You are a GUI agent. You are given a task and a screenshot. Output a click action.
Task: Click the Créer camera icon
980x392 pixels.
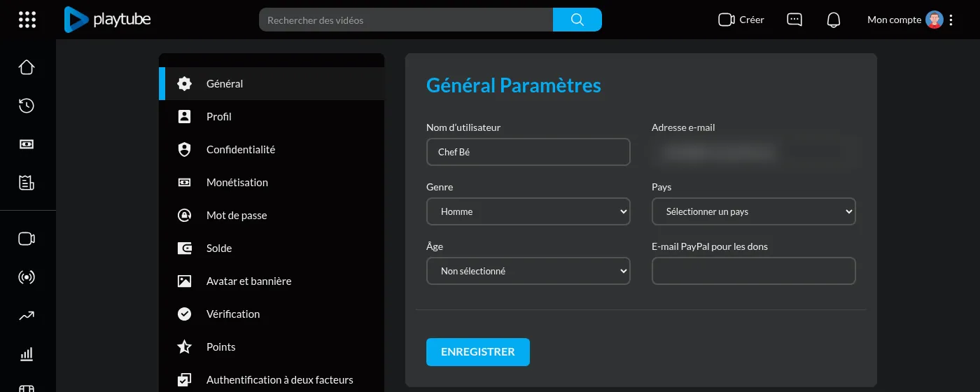pos(727,20)
